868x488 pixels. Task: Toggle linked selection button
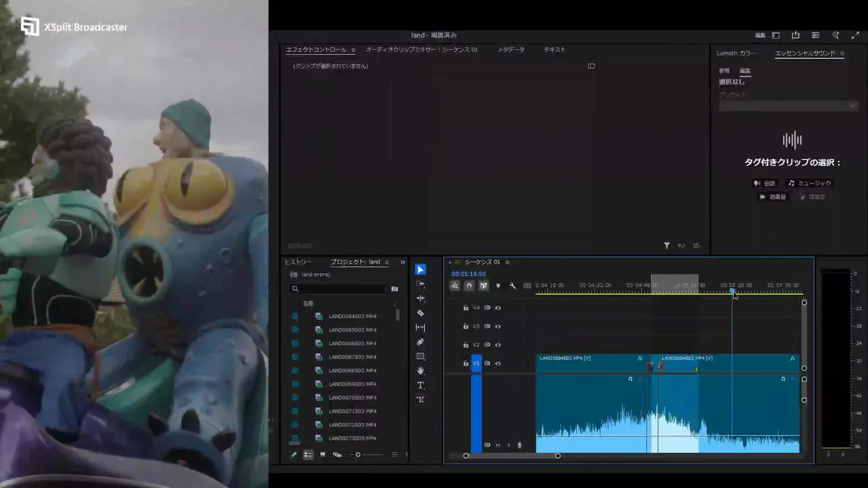484,285
